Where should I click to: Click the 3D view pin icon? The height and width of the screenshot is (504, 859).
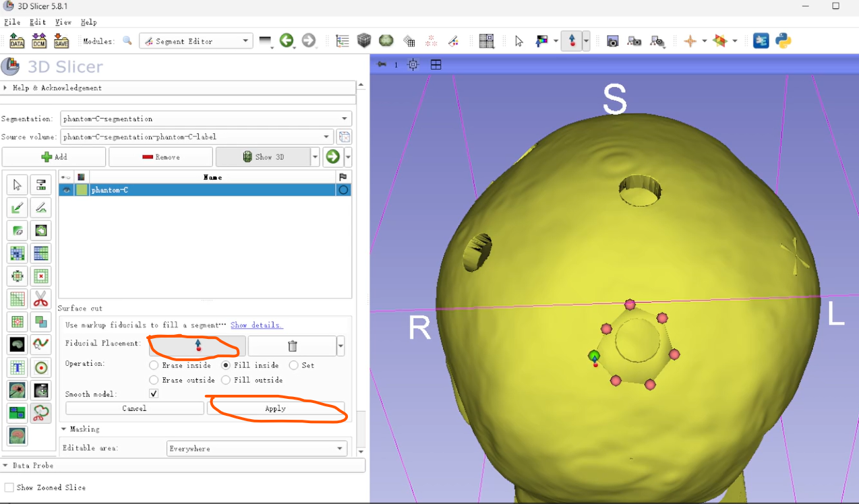coord(382,65)
